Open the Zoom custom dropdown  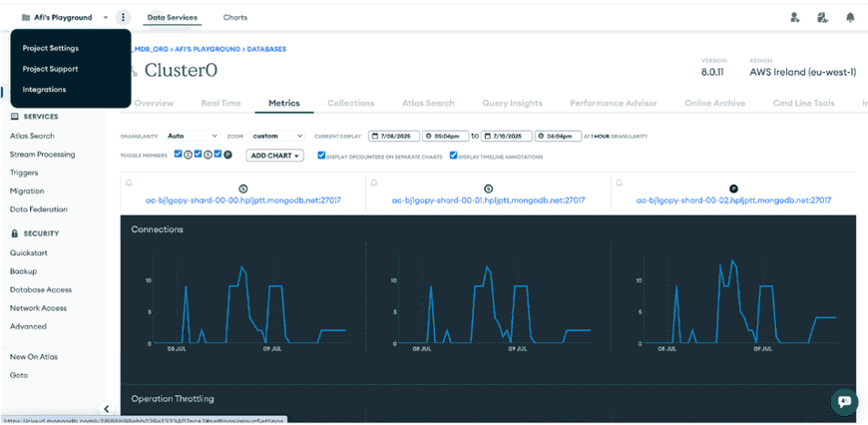277,136
